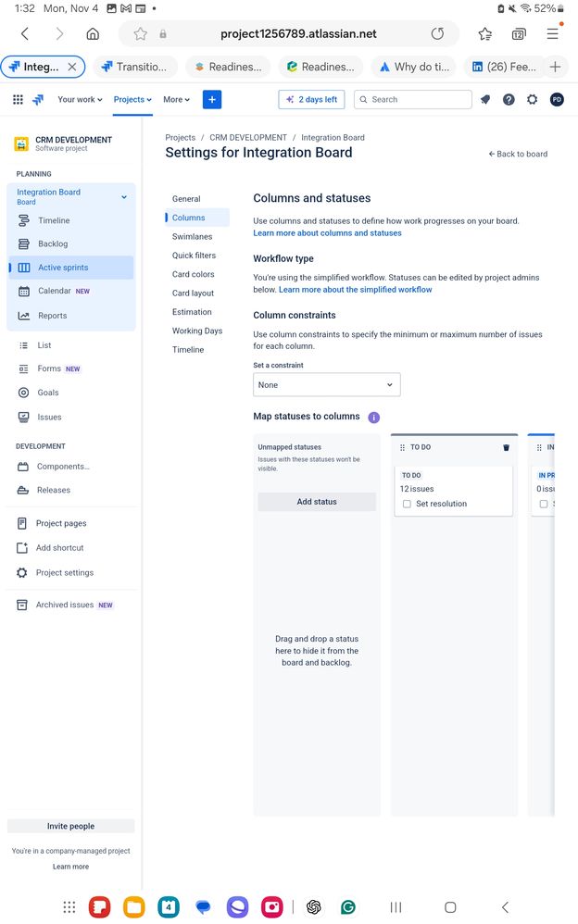
Task: Open Jira settings gear icon
Action: [x=532, y=100]
